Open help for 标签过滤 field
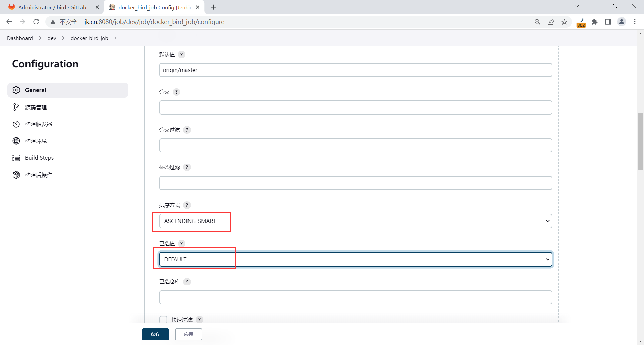 (x=187, y=167)
